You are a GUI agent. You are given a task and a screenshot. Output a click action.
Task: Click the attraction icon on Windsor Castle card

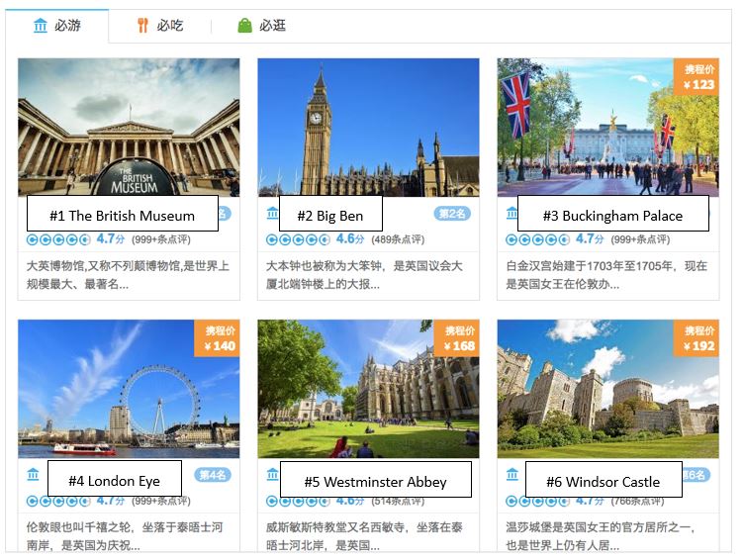coord(512,474)
